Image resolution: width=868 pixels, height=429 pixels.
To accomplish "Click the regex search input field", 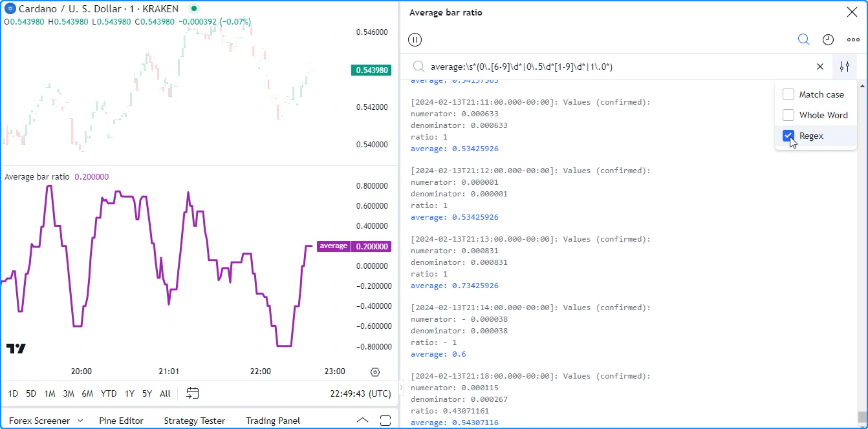I will [614, 67].
